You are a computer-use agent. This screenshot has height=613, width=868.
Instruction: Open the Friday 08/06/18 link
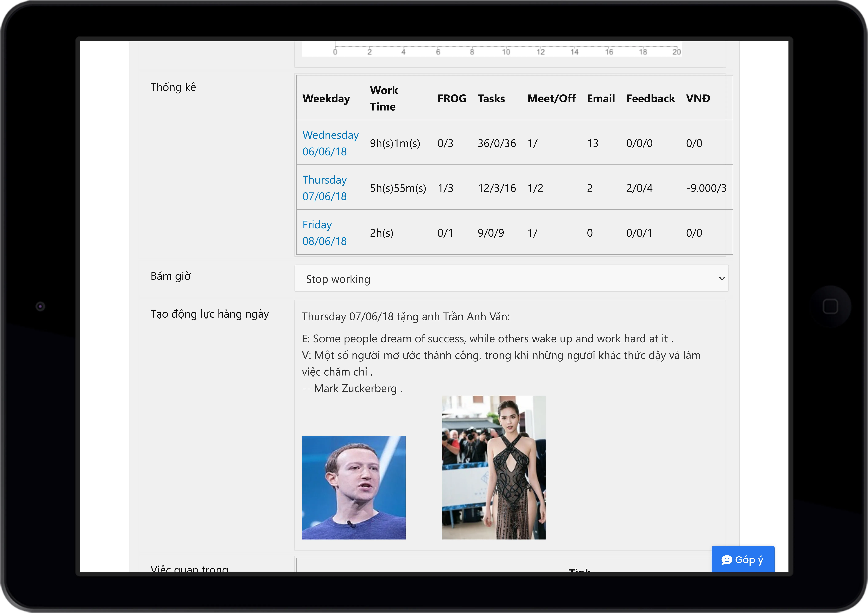tap(325, 233)
